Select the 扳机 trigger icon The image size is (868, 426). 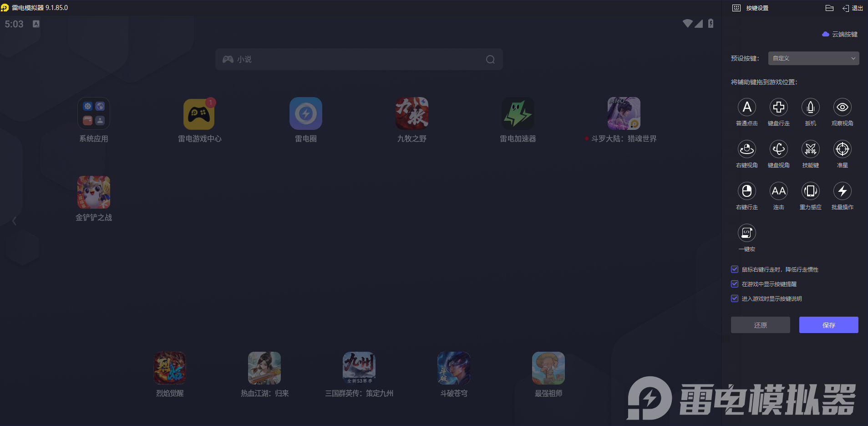tap(810, 107)
